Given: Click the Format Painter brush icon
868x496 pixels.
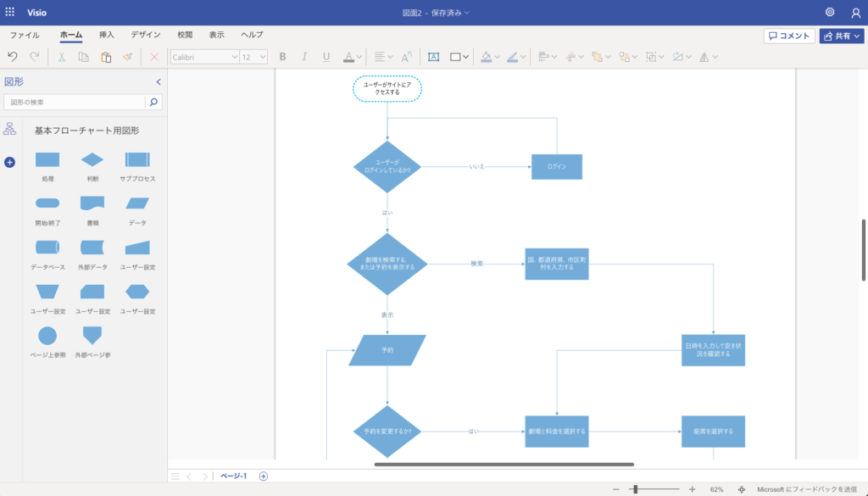Looking at the screenshot, I should click(x=127, y=57).
